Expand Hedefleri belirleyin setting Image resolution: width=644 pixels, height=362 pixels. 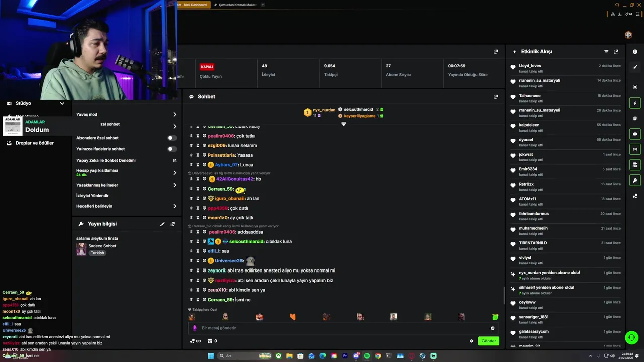click(175, 206)
